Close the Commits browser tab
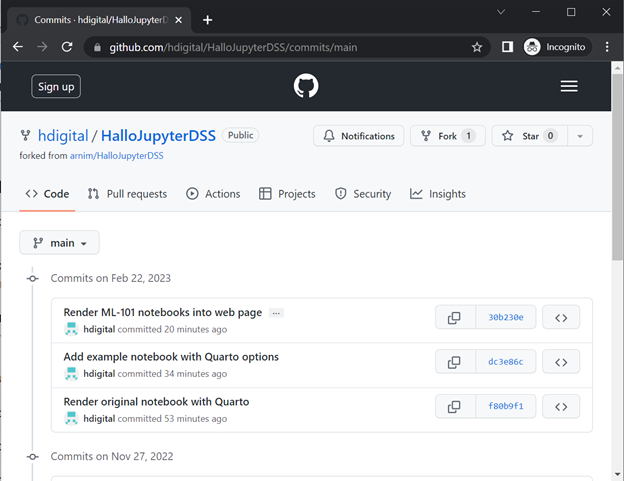Viewport: 624px width, 481px height. (x=179, y=20)
